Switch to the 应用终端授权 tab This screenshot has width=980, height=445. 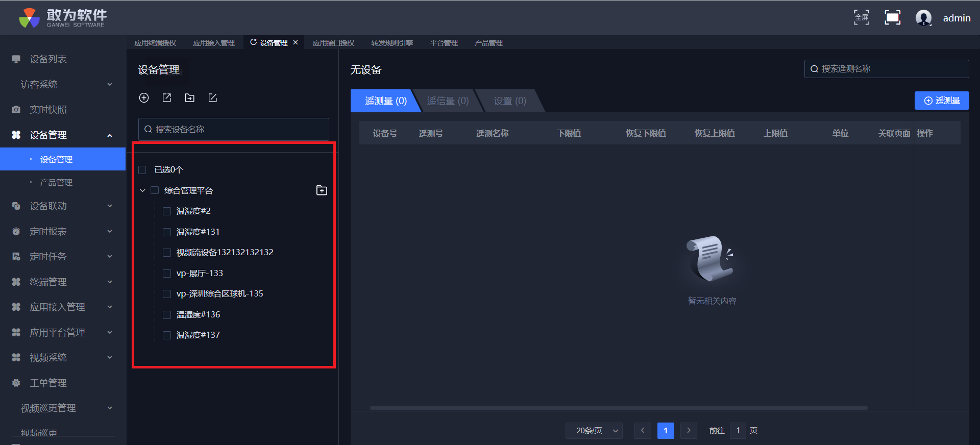[155, 43]
